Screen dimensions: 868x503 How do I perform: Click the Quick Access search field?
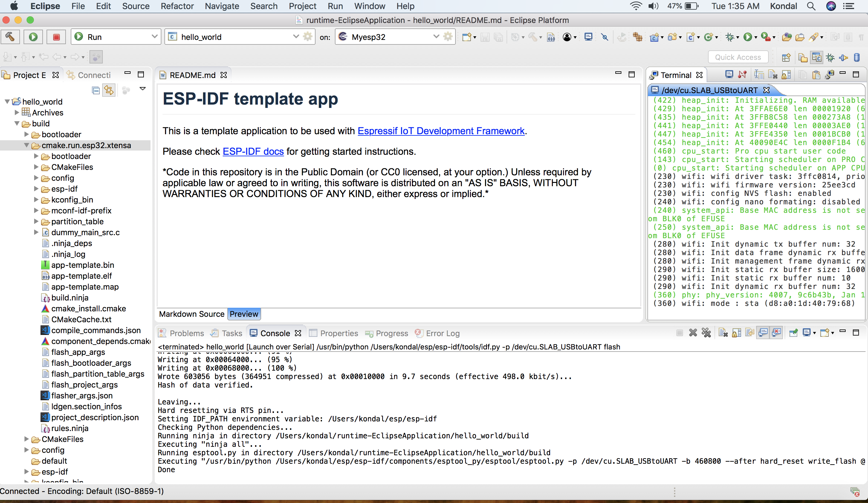(x=738, y=57)
